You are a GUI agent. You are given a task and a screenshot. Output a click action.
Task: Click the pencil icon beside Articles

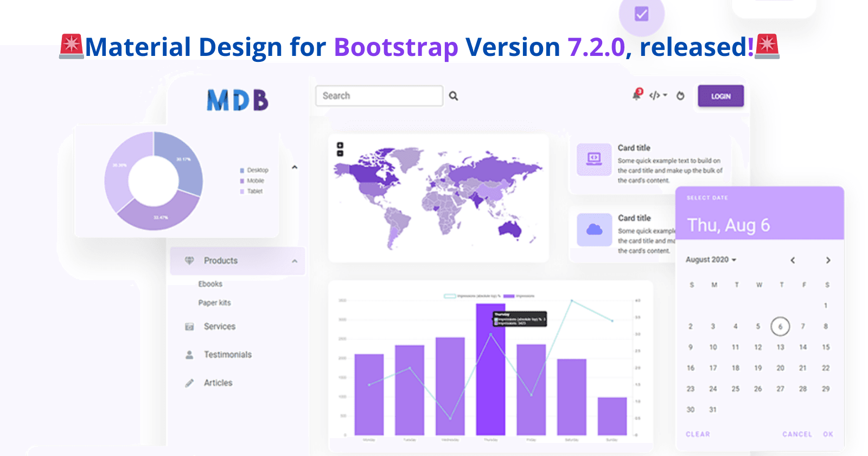coord(189,383)
